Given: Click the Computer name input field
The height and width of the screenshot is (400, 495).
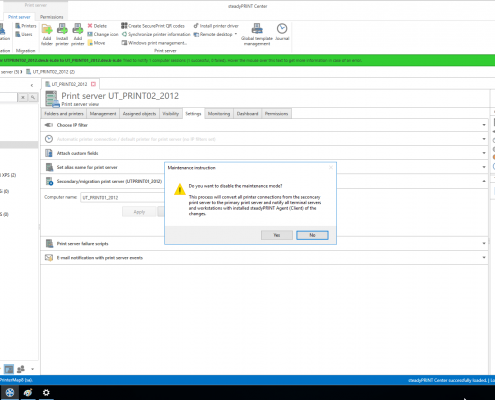Looking at the screenshot, I should [x=122, y=197].
